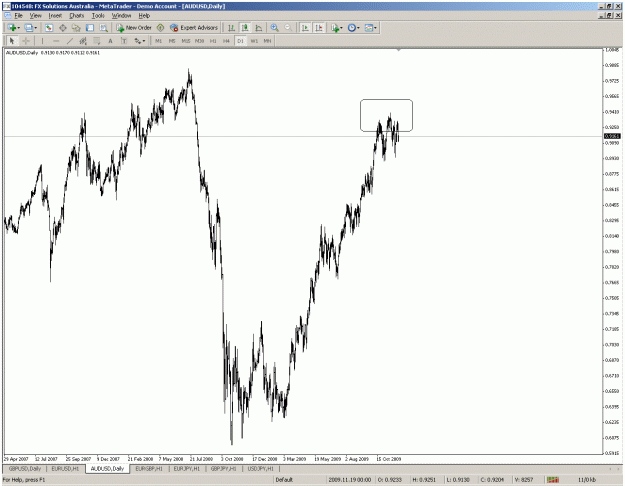The width and height of the screenshot is (625, 486).
Task: Open the Strategy Tester
Action: [x=104, y=28]
